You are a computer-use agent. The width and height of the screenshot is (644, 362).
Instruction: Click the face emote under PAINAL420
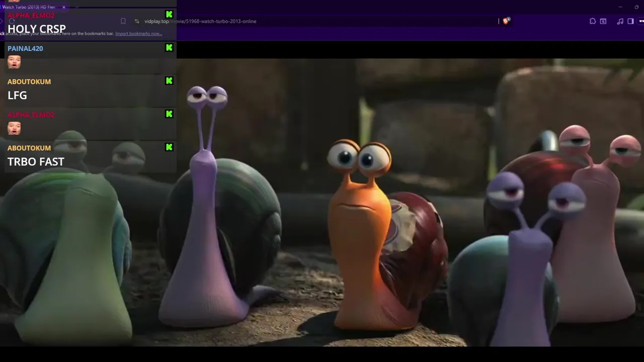(x=14, y=62)
